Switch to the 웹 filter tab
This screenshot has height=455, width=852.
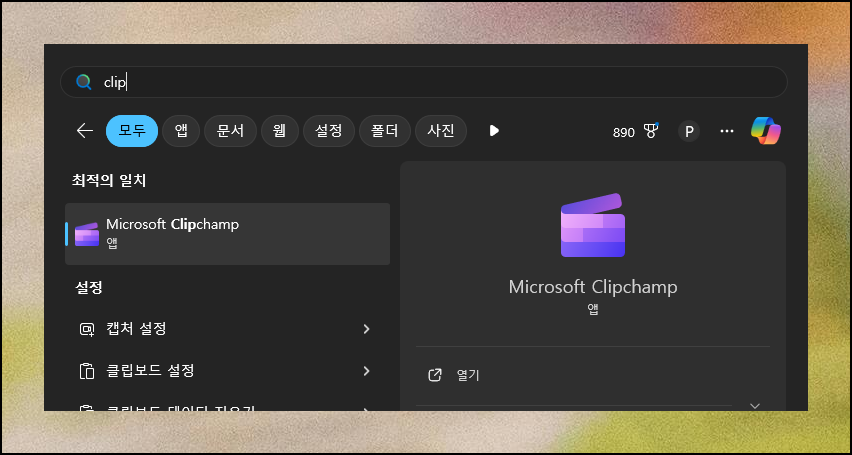pyautogui.click(x=280, y=131)
